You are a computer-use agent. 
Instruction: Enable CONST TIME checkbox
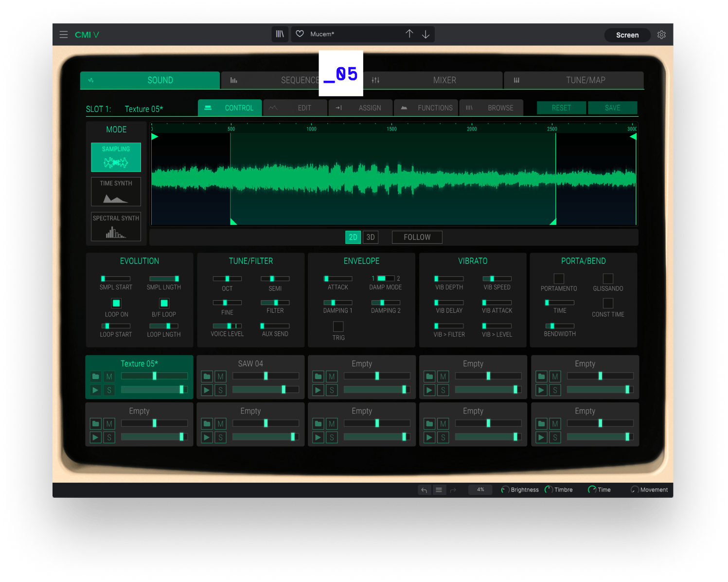tap(608, 303)
